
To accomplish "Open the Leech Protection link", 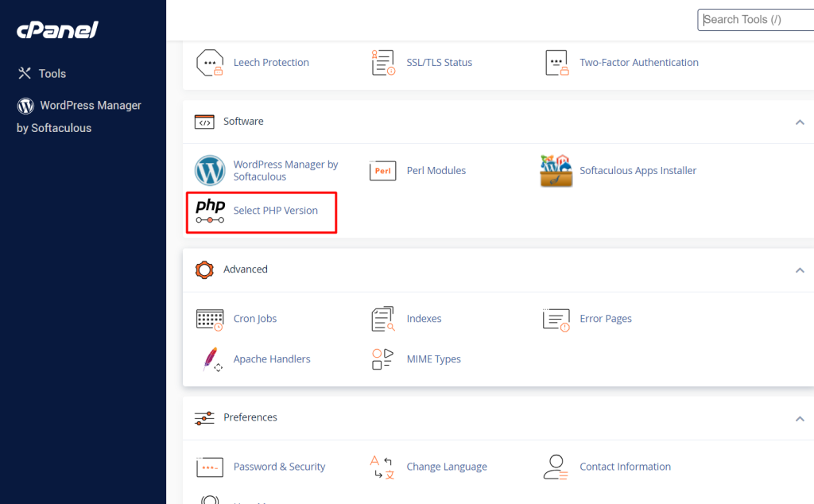I will tap(271, 62).
